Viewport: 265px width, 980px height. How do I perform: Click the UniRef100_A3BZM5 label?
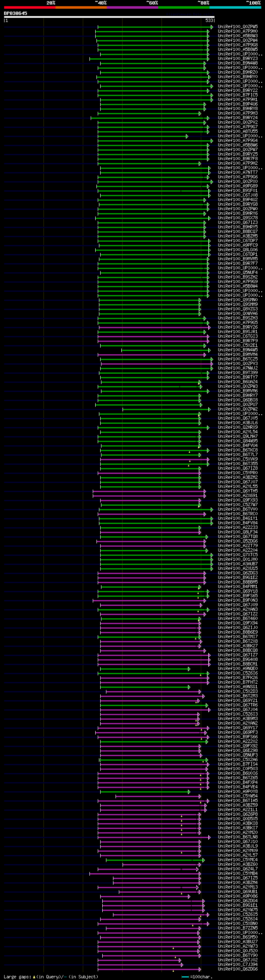tap(238, 236)
